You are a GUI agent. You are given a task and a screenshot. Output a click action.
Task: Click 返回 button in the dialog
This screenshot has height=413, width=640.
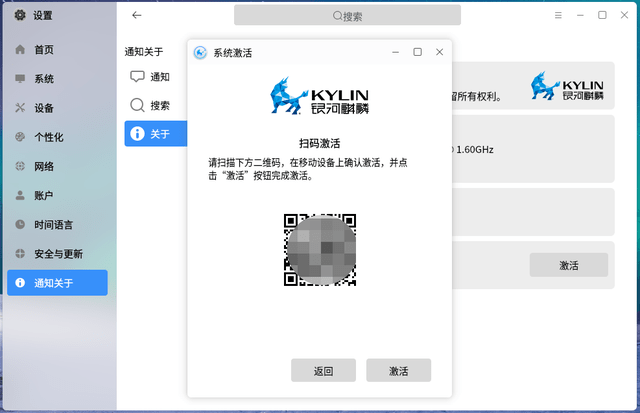[x=323, y=371]
